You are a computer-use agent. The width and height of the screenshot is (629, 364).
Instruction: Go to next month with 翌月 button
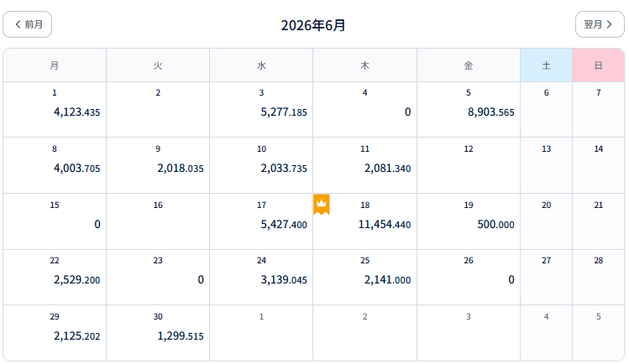(x=600, y=24)
